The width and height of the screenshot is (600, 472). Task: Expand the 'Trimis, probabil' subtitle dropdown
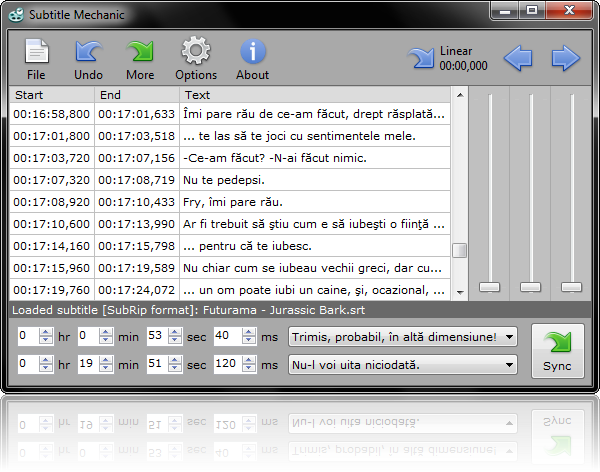click(x=509, y=337)
